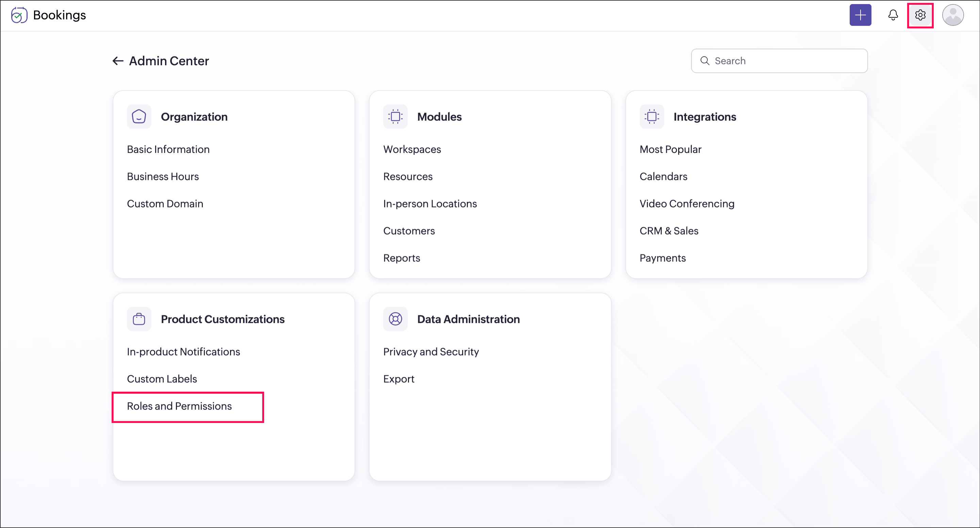Click the Product Customizations bag icon
The width and height of the screenshot is (980, 528).
139,319
